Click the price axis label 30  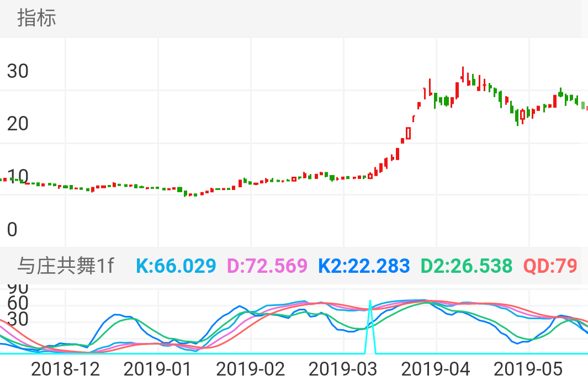[x=18, y=71]
